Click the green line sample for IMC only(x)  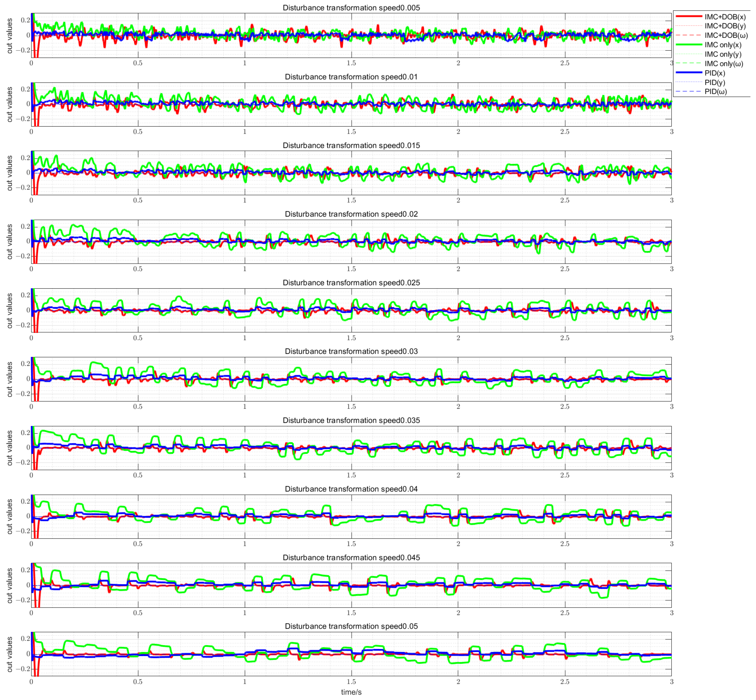tap(689, 45)
